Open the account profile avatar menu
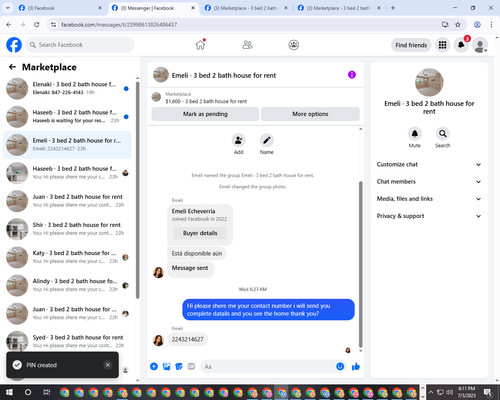 point(480,45)
